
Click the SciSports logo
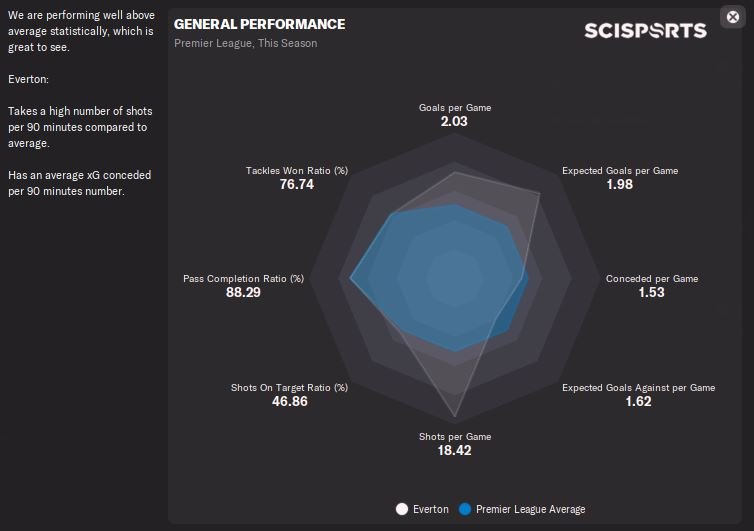tap(645, 31)
